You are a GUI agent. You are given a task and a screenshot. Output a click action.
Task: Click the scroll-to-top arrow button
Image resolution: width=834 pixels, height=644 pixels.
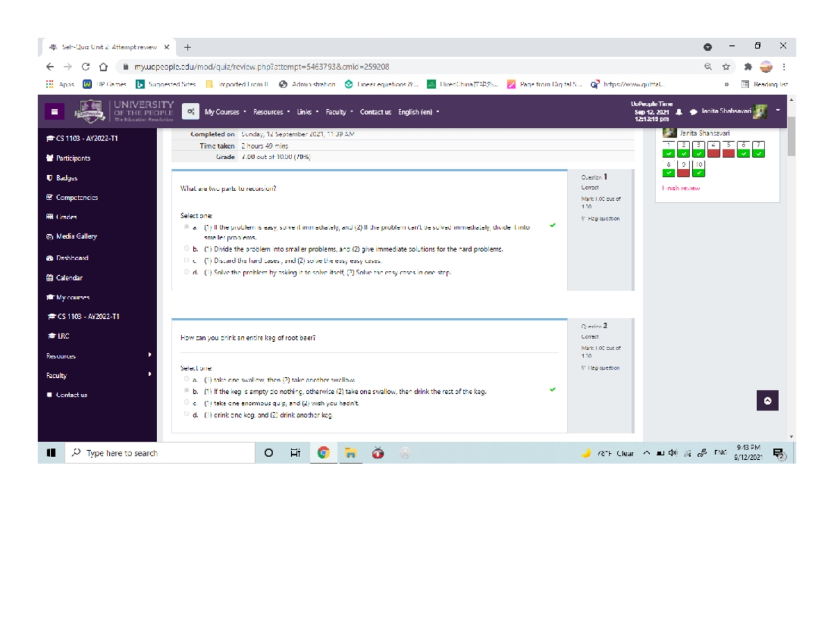point(767,401)
